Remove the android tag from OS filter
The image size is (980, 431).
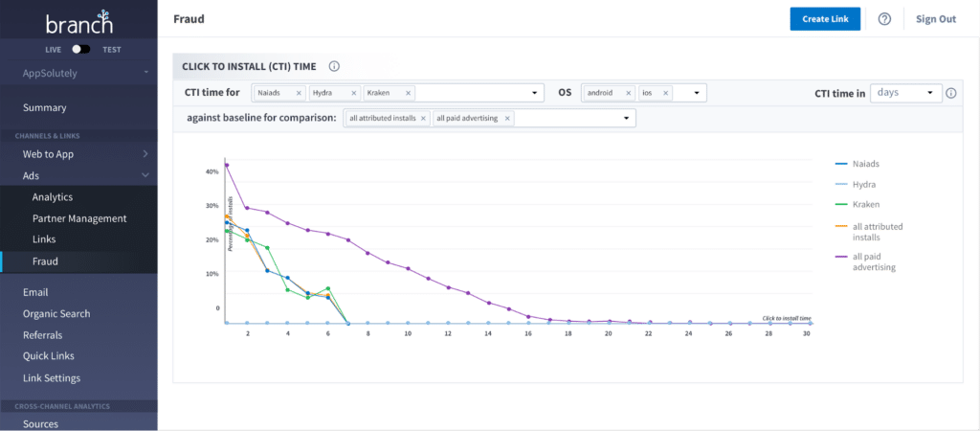click(629, 93)
